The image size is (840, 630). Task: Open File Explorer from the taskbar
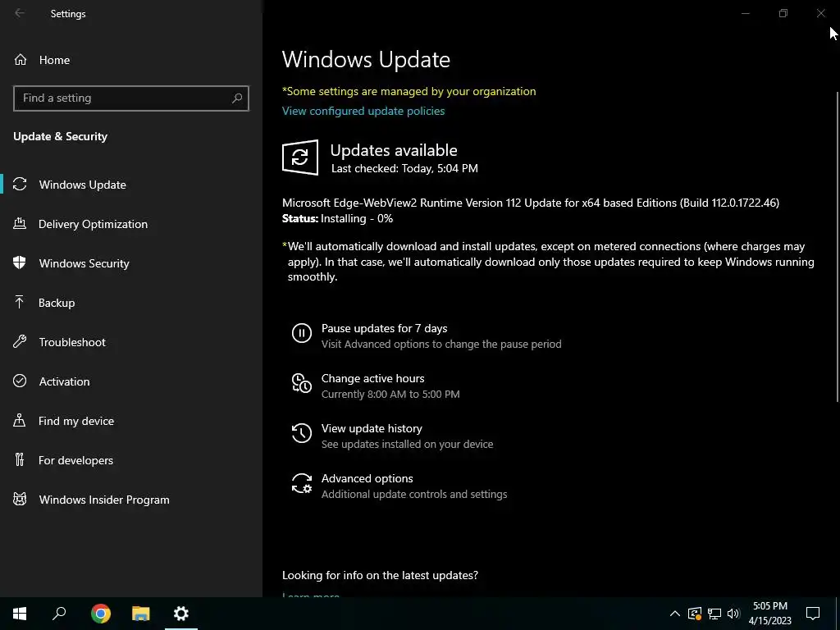(141, 614)
